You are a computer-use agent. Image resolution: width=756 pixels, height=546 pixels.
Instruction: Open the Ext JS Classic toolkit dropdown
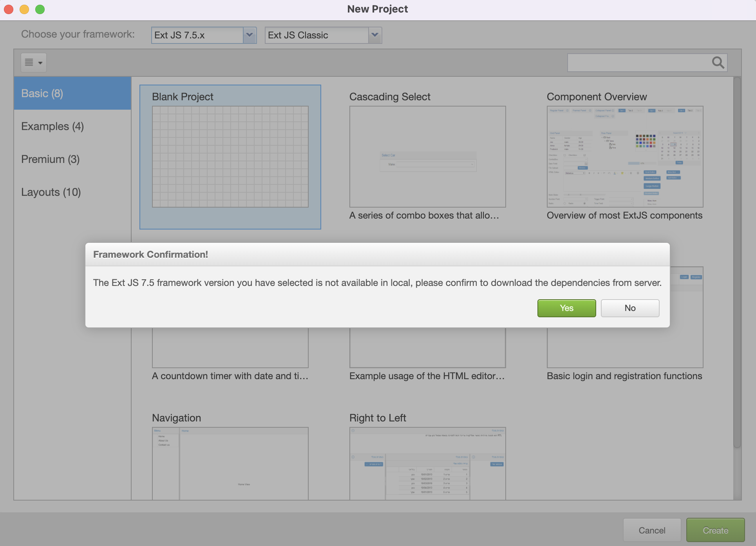point(375,35)
